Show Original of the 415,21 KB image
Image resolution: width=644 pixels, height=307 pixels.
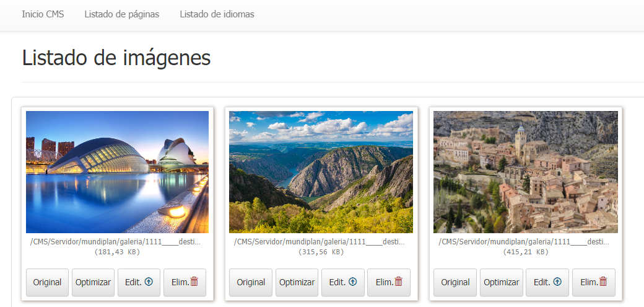point(455,282)
